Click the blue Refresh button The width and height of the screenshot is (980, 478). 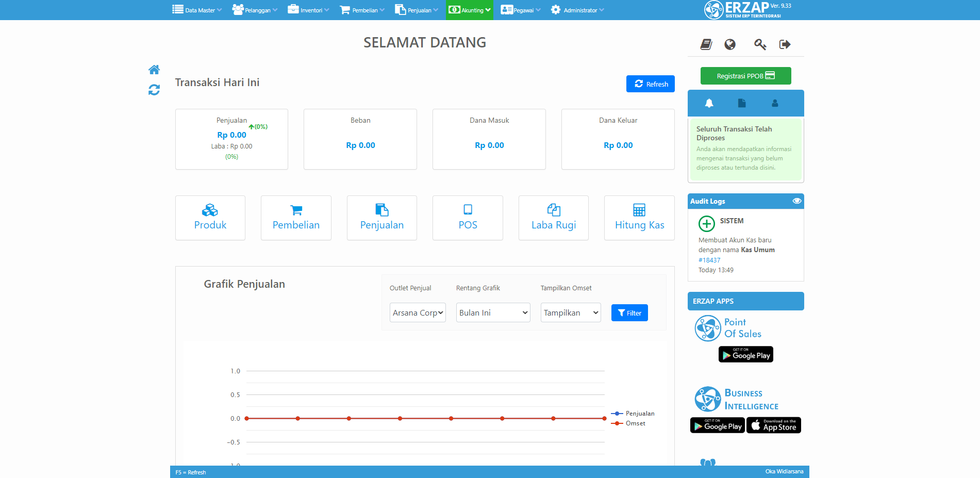(651, 84)
